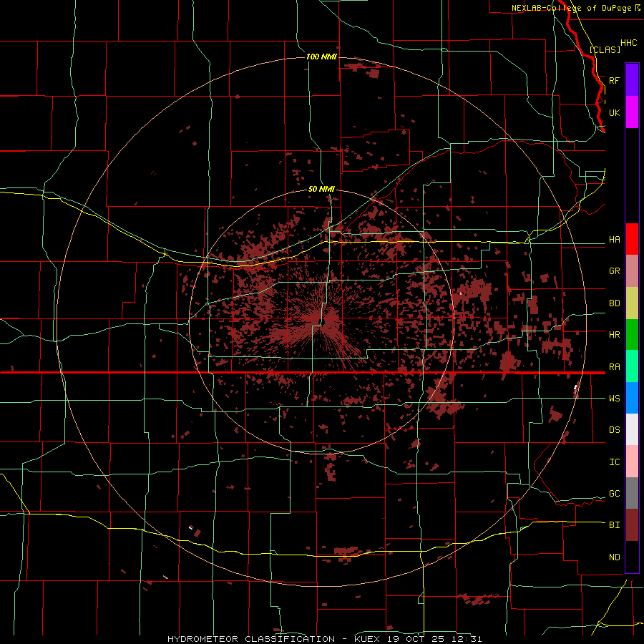The image size is (644, 644).
Task: Select the blue WS legend color swatch
Action: point(632,398)
